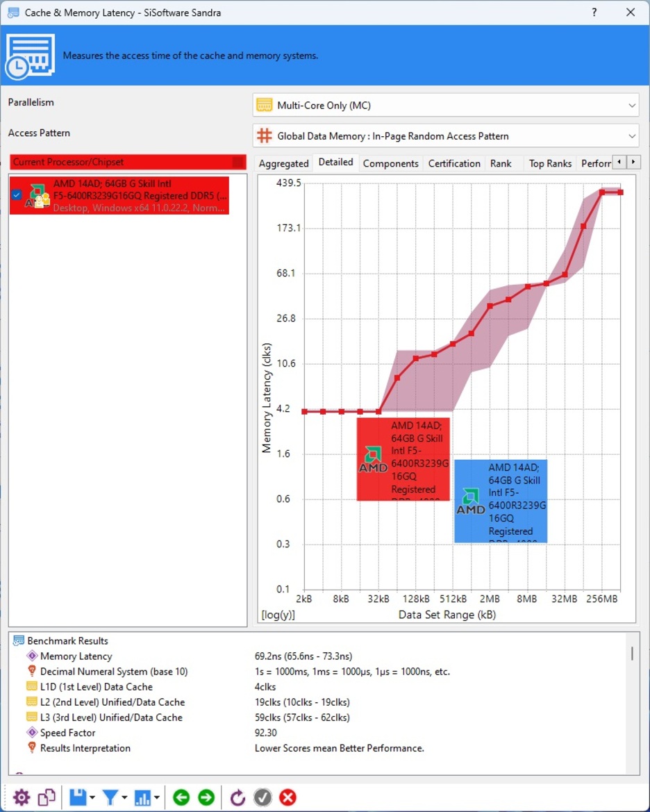
Task: Click the L2 Unified/Data Cache row icon
Action: [32, 702]
